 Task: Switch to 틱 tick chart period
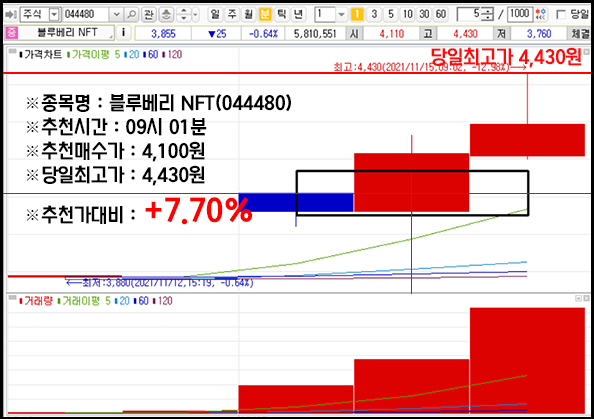pyautogui.click(x=281, y=15)
